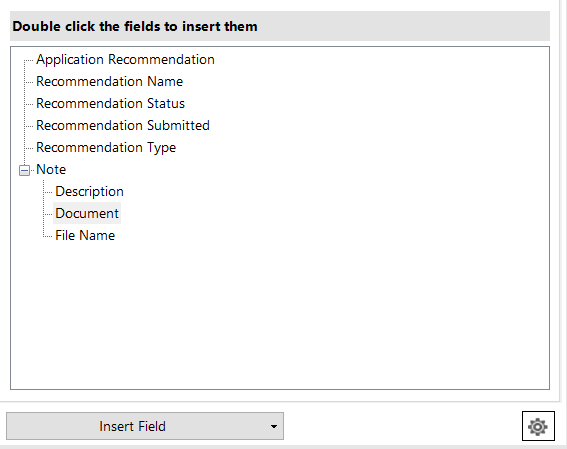567x449 pixels.
Task: Click the Insert Field button label
Action: 132,426
